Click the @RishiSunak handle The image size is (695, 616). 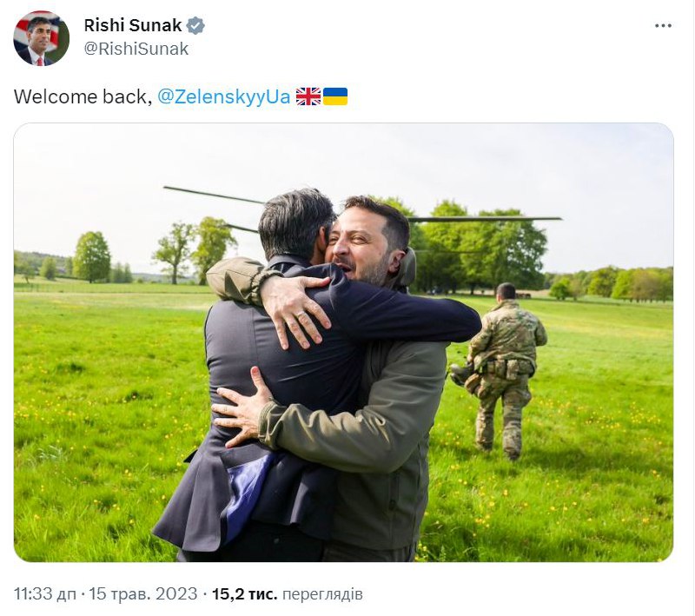136,49
